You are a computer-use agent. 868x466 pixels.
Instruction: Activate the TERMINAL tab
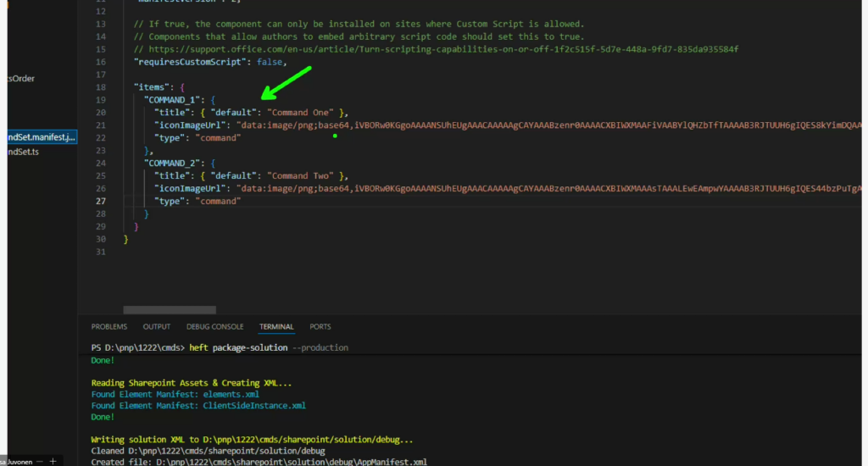click(x=276, y=326)
